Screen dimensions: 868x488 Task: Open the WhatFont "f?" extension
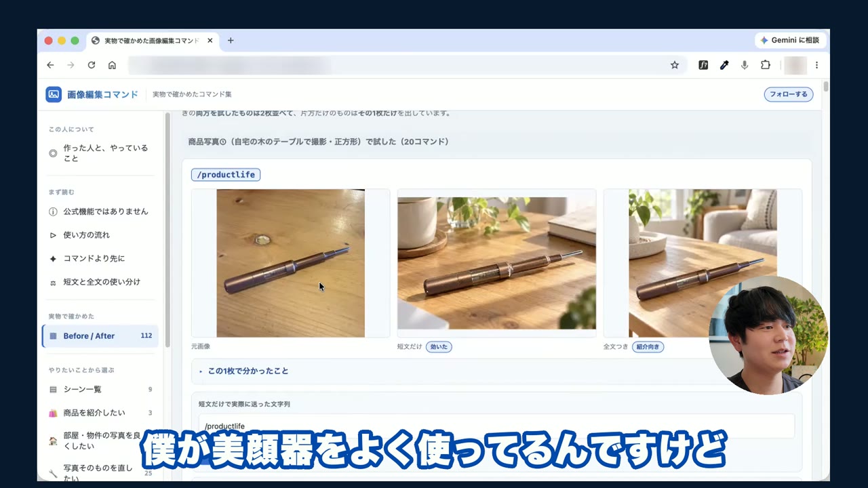pos(703,65)
